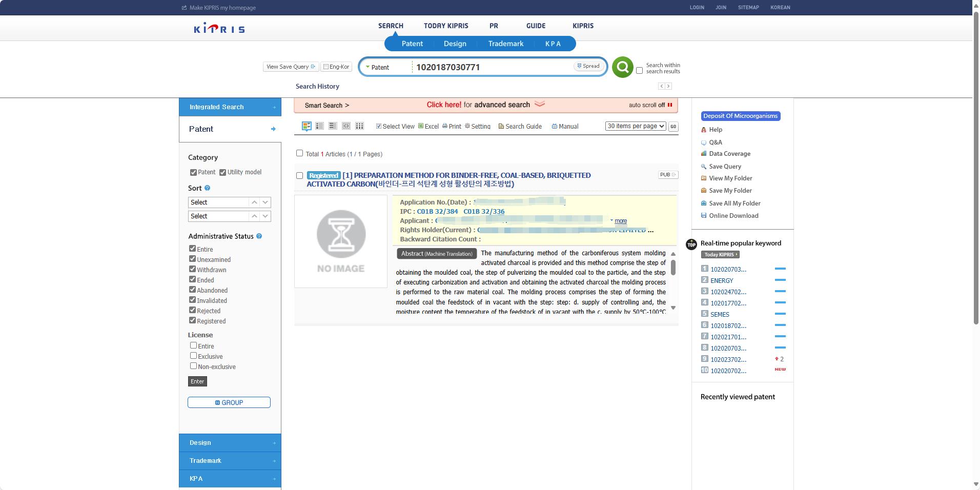Toggle Rejected administrative status checkbox
The image size is (980, 490).
193,310
